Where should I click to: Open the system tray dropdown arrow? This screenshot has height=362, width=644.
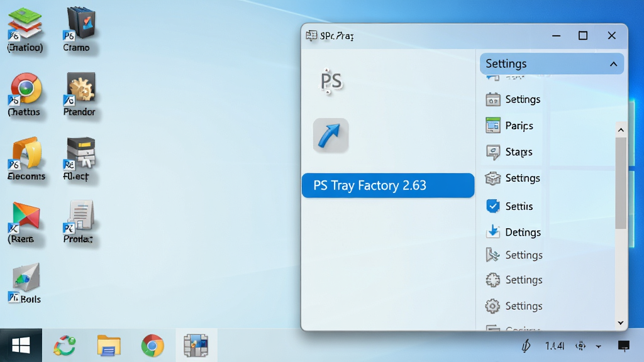tap(599, 346)
